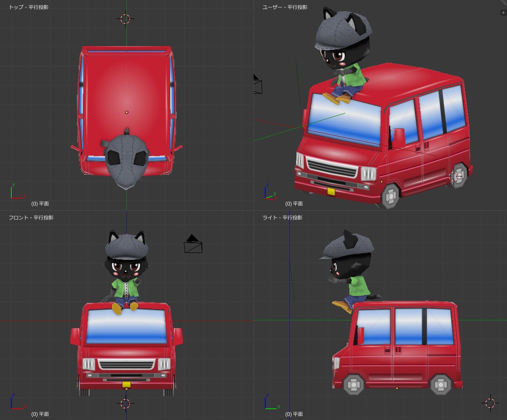
Task: Click the 3D cursor in the Front view
Action: pos(125,404)
